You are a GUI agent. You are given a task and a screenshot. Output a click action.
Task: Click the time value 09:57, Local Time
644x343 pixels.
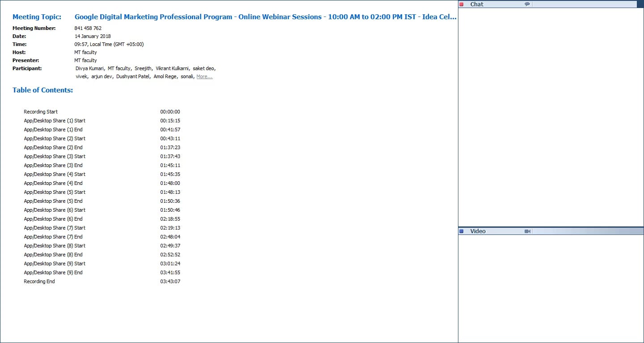click(x=109, y=45)
